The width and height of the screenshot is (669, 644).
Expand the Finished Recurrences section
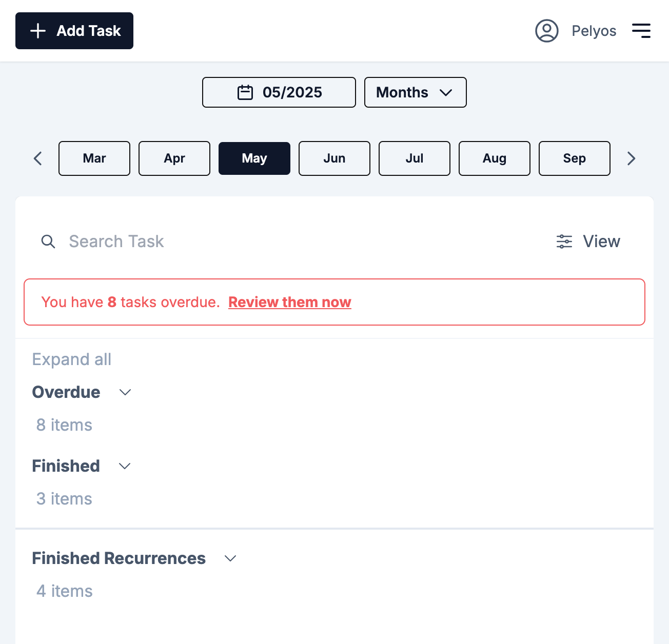pos(230,558)
